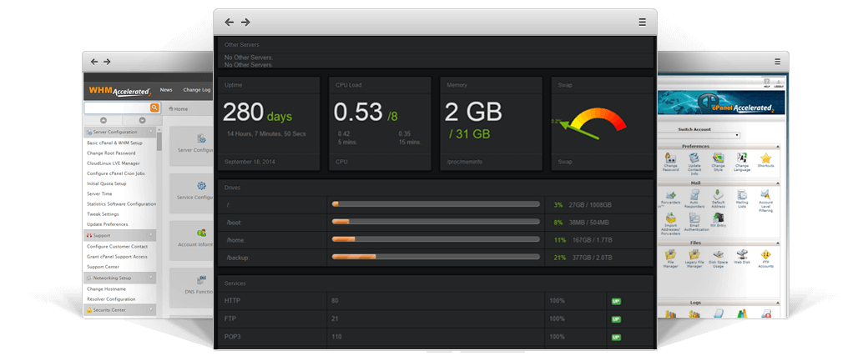Click the collapse-all up arrow in the WHM sidebar
868x361 pixels.
coord(103,120)
